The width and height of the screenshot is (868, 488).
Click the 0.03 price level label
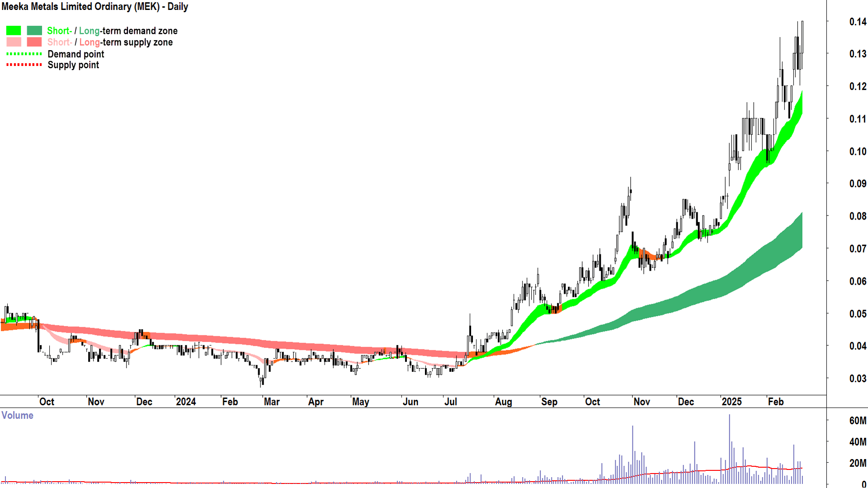pyautogui.click(x=858, y=379)
